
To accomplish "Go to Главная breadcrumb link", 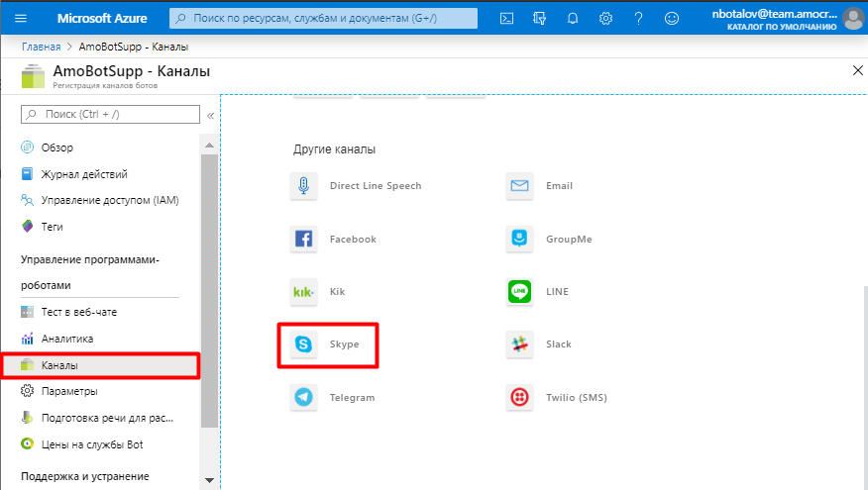I will 42,47.
